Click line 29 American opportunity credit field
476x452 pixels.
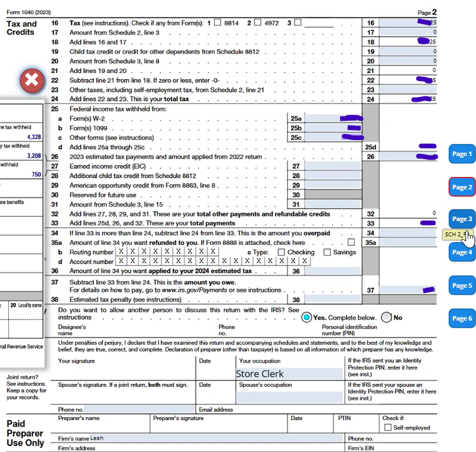pos(333,185)
